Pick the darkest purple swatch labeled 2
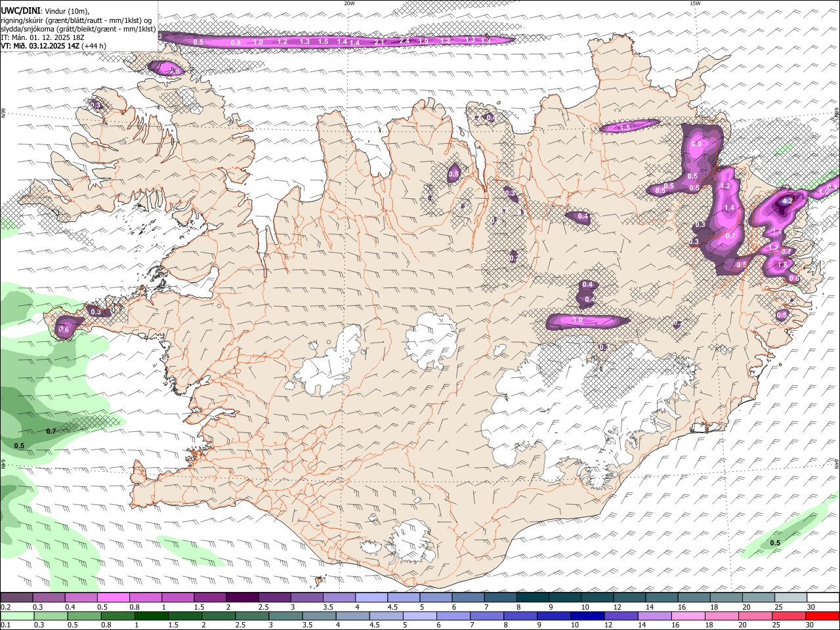This screenshot has width=840, height=630. click(x=241, y=597)
